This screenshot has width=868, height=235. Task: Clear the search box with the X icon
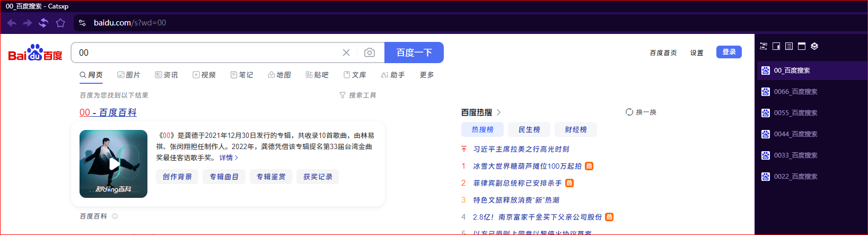tap(346, 53)
